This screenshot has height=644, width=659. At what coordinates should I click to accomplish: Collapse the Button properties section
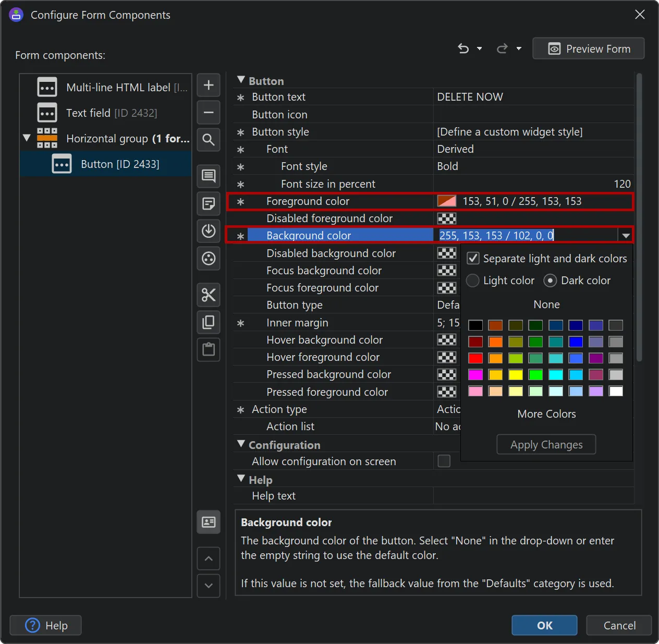241,80
